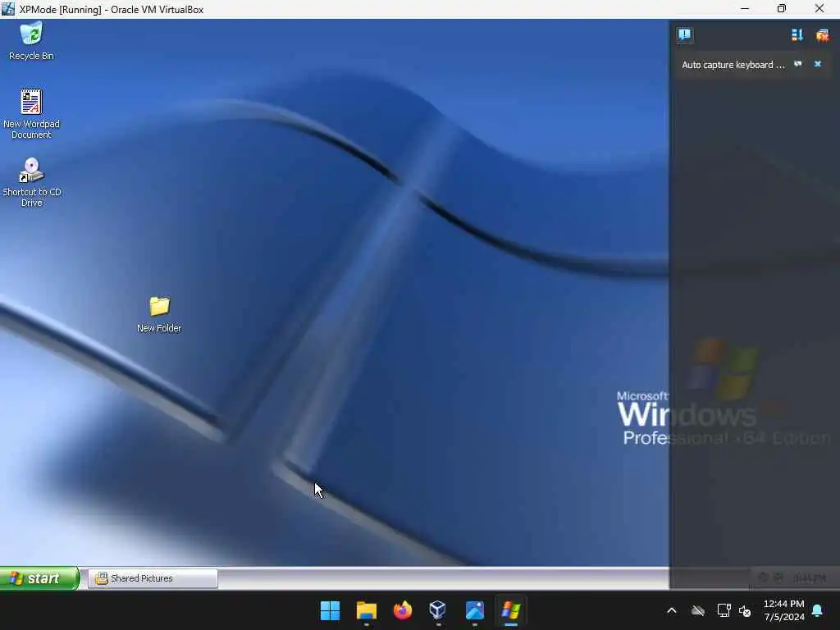Select the Shortcut to CD Drive icon
This screenshot has height=630, width=840.
point(32,182)
